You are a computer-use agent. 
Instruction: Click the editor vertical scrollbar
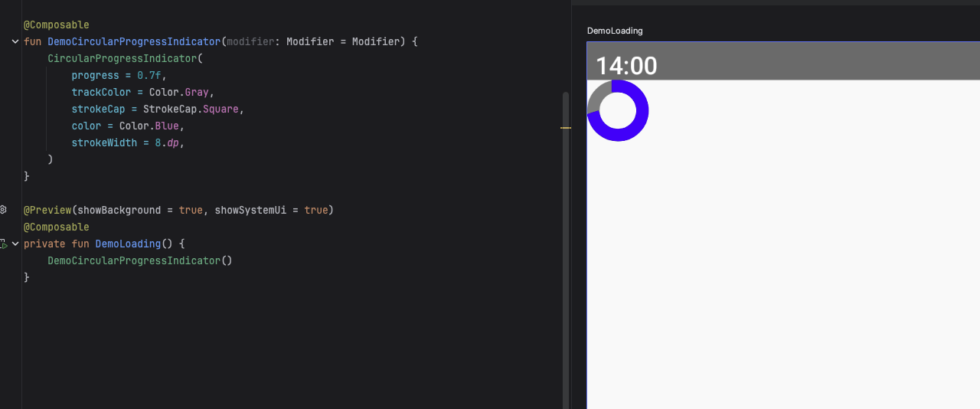pos(566,230)
